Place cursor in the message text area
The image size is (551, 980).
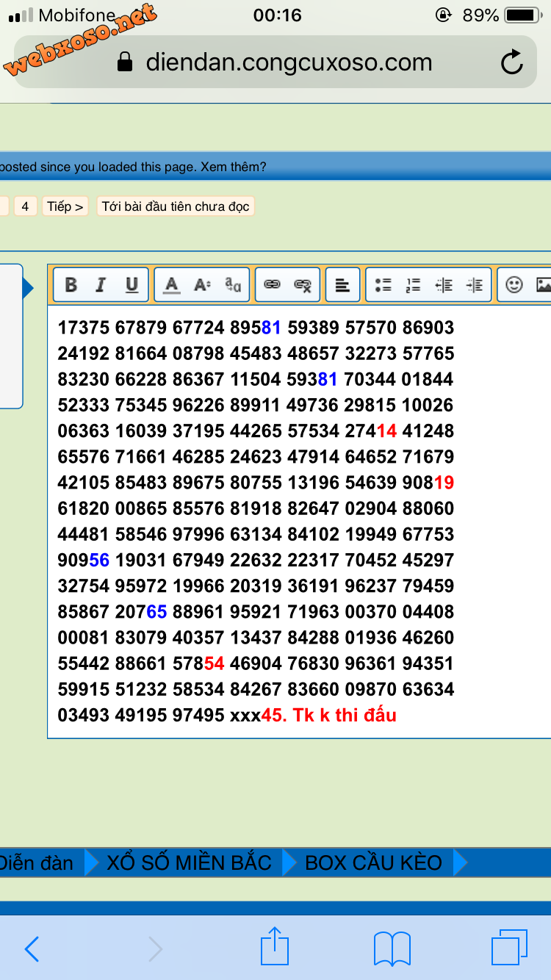(x=300, y=522)
